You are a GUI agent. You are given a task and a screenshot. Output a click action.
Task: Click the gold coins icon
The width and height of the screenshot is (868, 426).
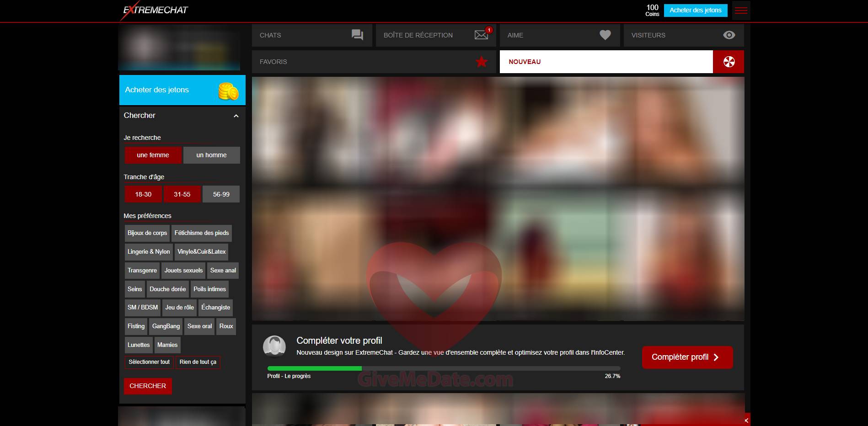pyautogui.click(x=228, y=91)
